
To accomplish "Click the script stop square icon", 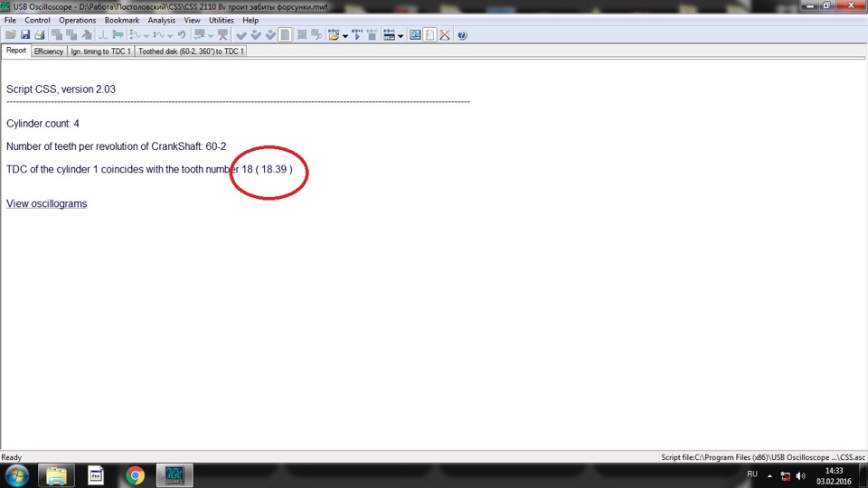I will pyautogui.click(x=372, y=35).
